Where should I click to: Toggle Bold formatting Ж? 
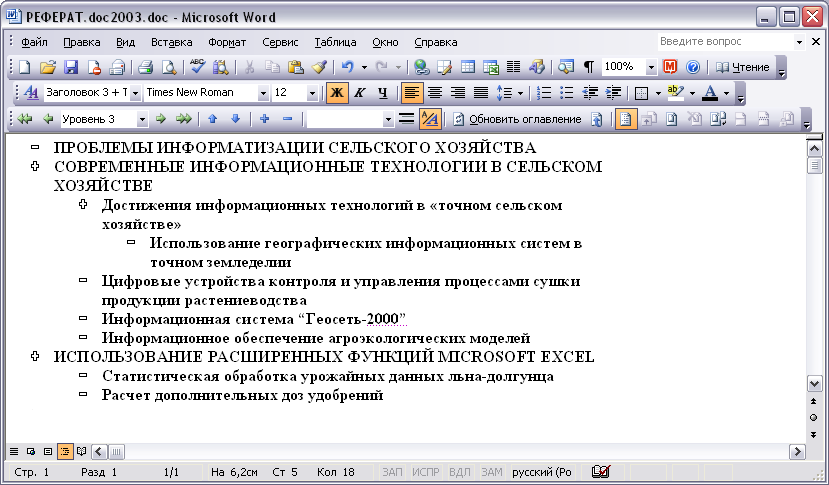pos(337,93)
